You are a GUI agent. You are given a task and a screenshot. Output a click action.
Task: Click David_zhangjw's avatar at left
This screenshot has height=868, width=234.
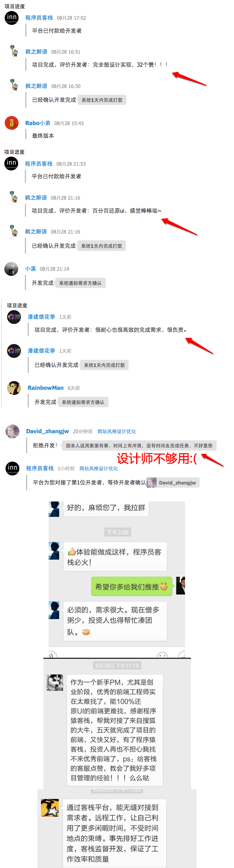(x=12, y=431)
